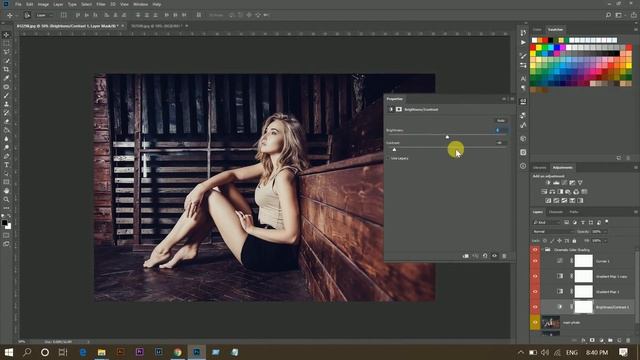Toggle adjustment visibility eye in Properties panel
This screenshot has width=640, height=360.
pos(495,256)
